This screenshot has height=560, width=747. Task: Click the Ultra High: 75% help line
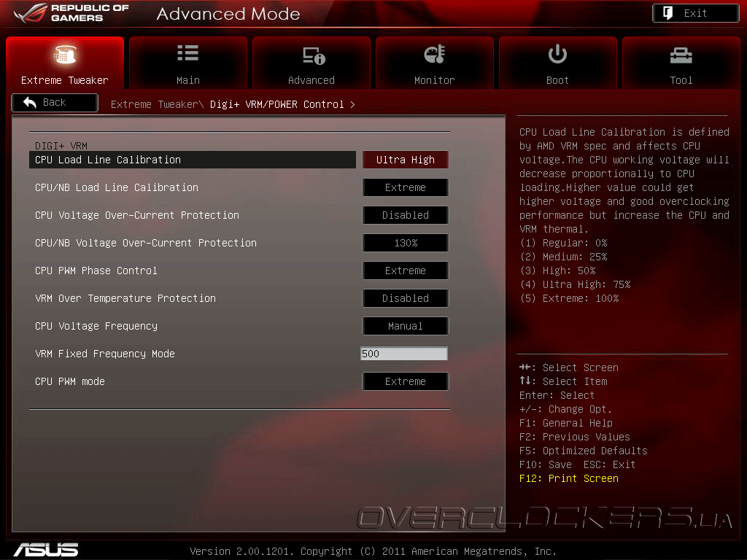pyautogui.click(x=575, y=284)
